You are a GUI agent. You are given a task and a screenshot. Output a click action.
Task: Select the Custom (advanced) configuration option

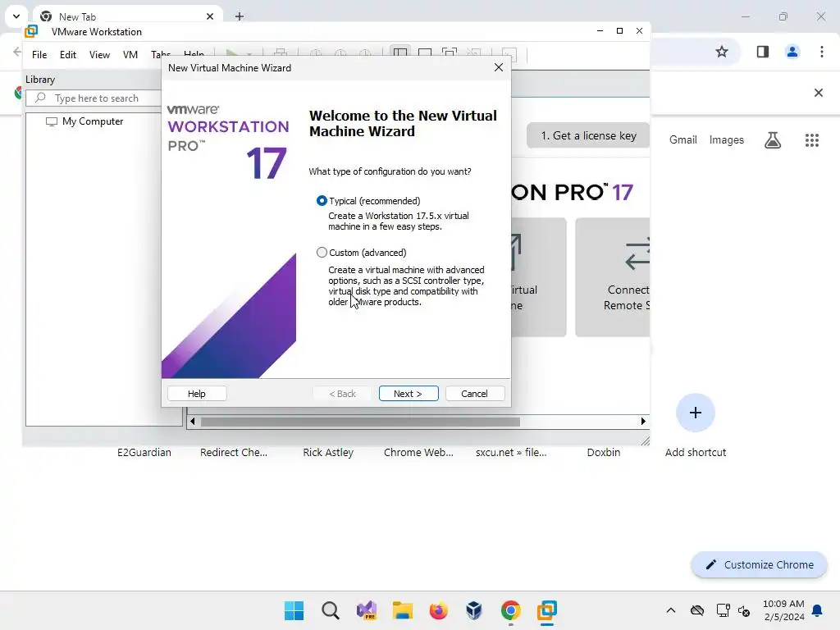coord(322,253)
